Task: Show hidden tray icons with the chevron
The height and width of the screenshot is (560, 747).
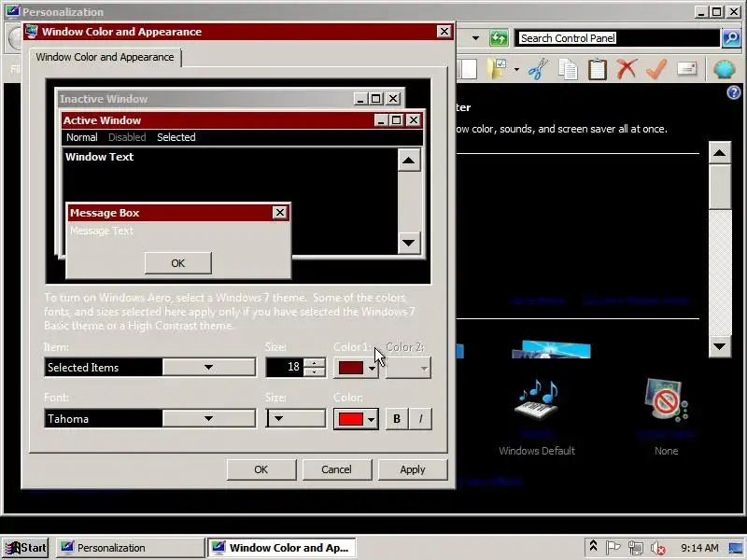Action: (x=593, y=546)
